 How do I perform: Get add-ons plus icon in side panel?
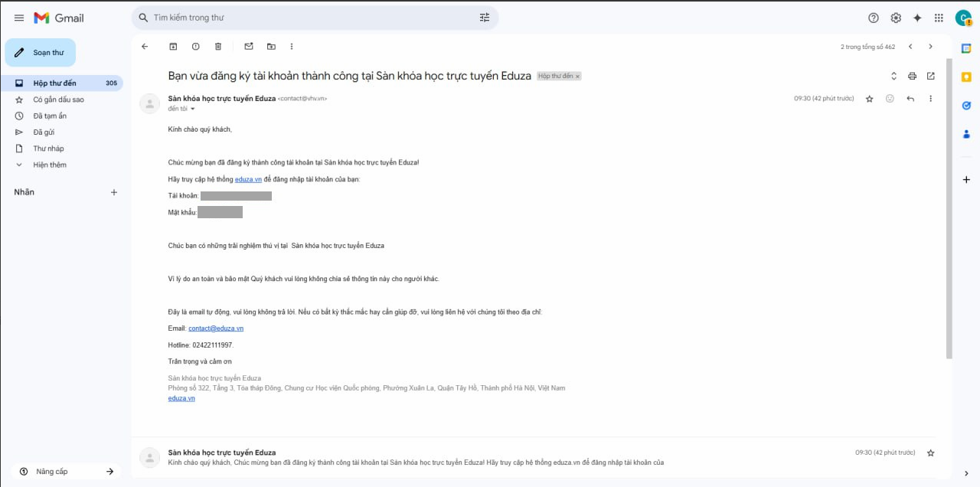pyautogui.click(x=966, y=179)
